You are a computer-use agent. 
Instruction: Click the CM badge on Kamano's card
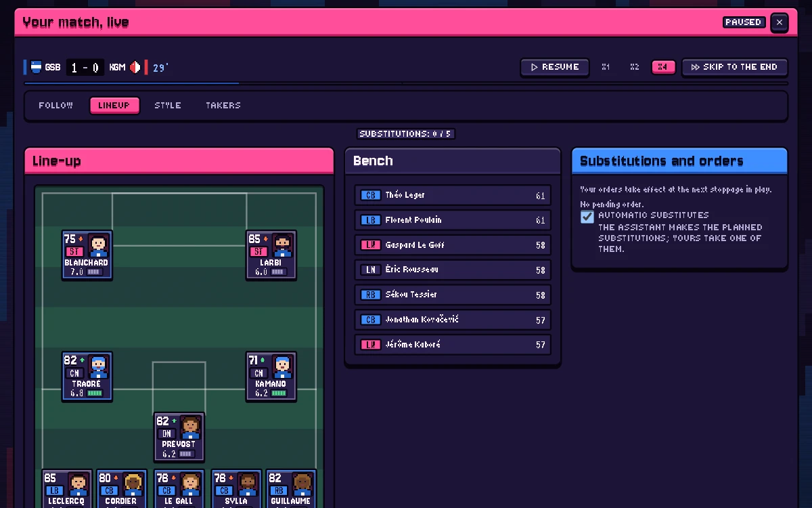pyautogui.click(x=258, y=373)
